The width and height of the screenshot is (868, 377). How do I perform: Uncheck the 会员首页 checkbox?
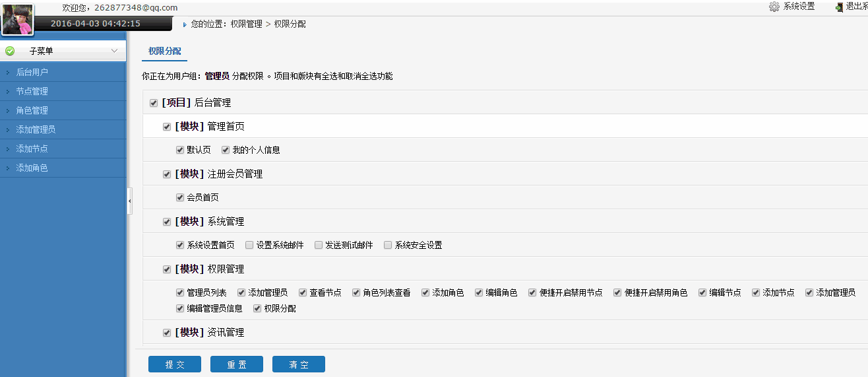tap(180, 197)
